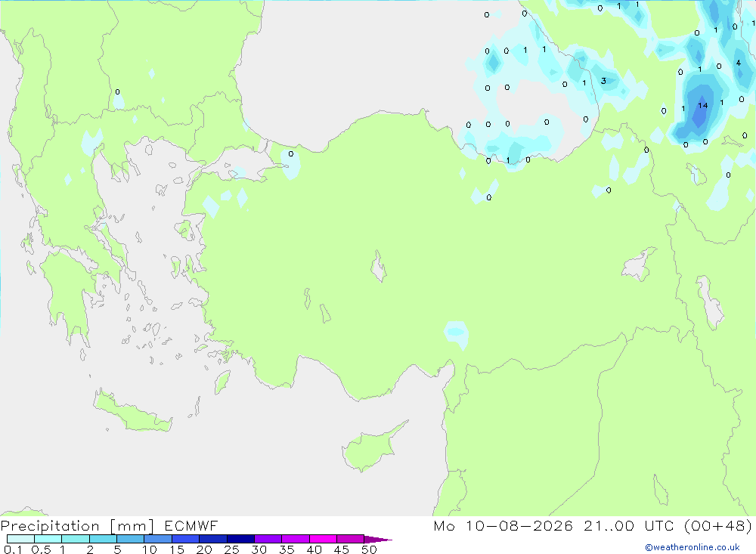Click the 1–2 mm legend color swatch
This screenshot has width=756, height=554.
click(x=76, y=539)
